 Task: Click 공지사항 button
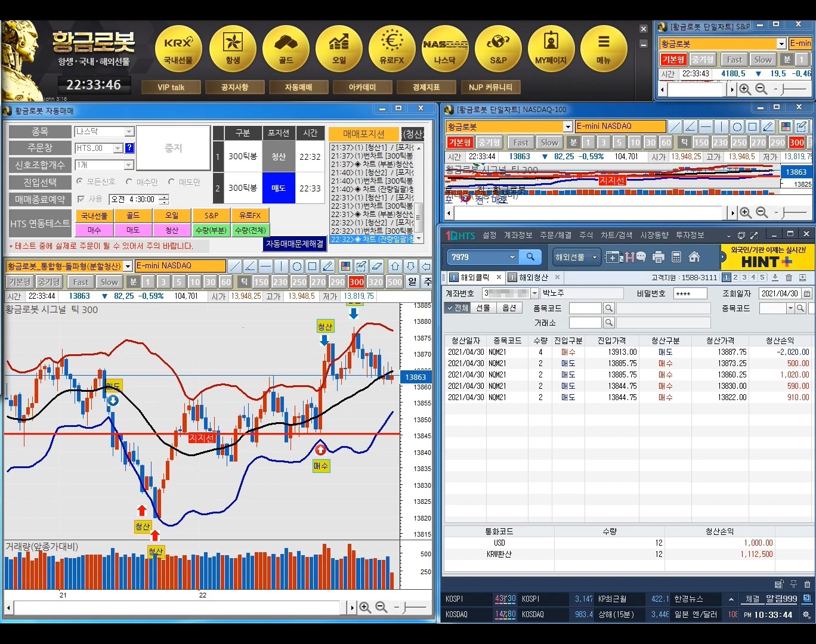click(x=234, y=87)
